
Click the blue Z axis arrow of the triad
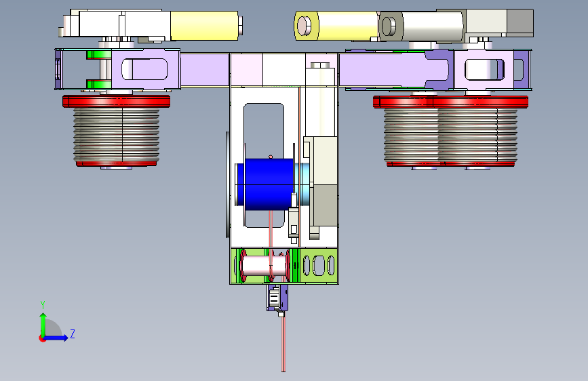point(56,338)
